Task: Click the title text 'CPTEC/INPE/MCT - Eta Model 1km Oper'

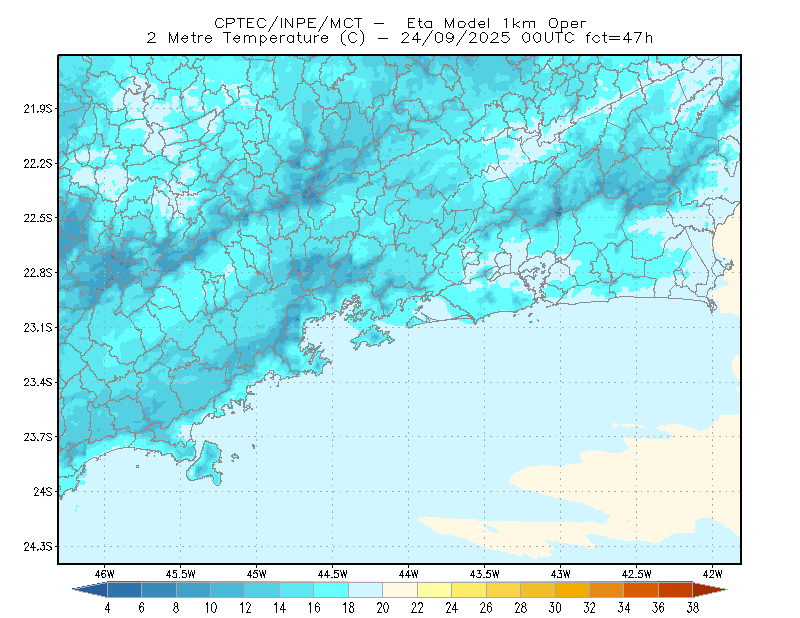Action: point(400,23)
